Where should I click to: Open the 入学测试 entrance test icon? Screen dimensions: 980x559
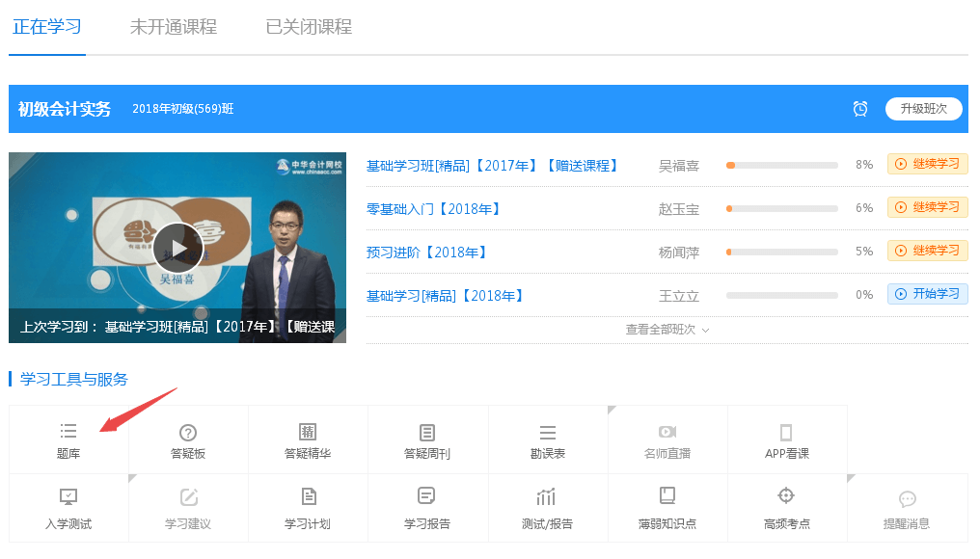[68, 497]
